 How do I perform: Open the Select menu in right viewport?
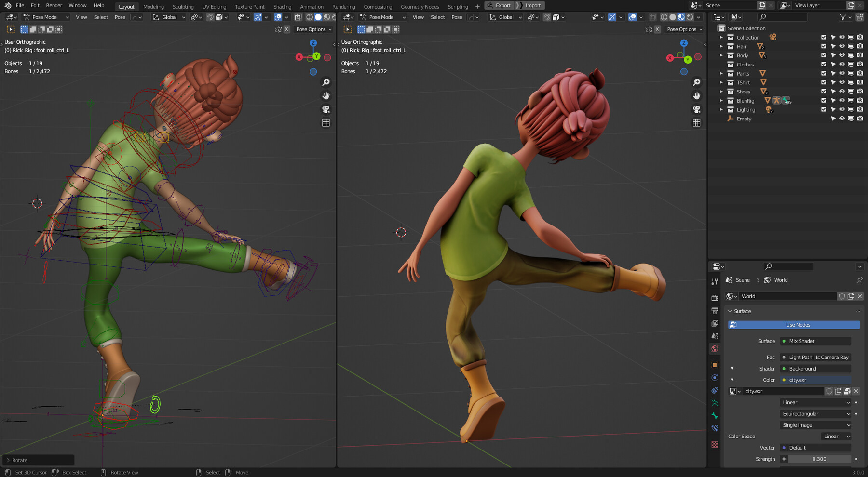point(438,17)
